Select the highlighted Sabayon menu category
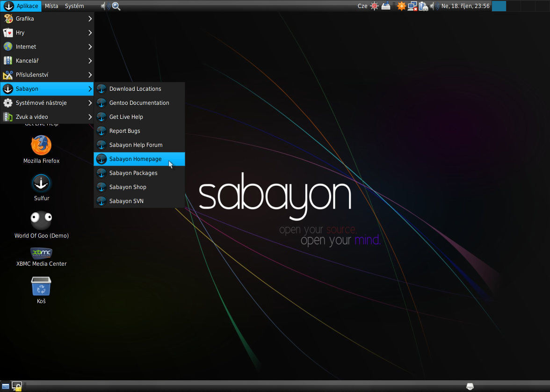 click(47, 89)
